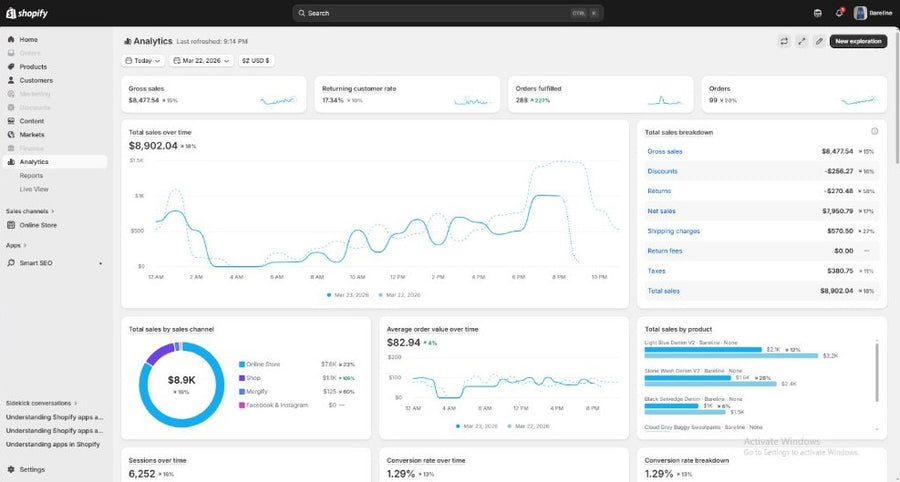Viewport: 900px width, 482px height.
Task: Click the Discounts icon in sidebar
Action: (11, 107)
